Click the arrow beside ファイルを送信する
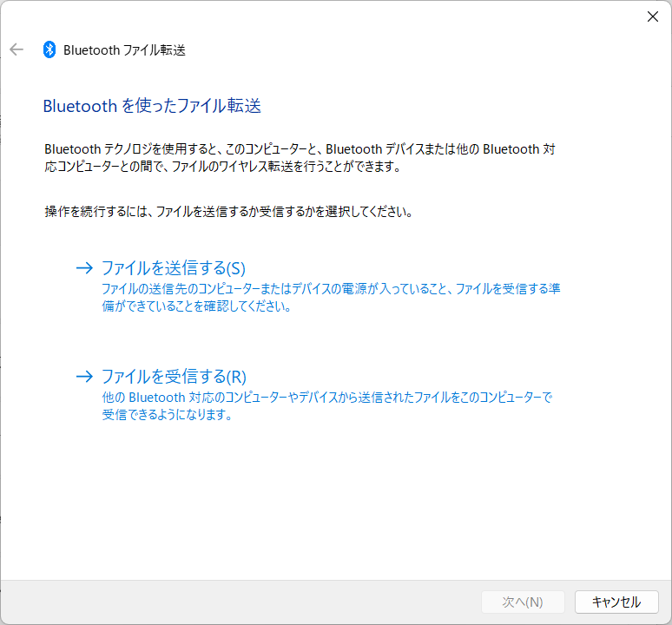 pyautogui.click(x=84, y=268)
